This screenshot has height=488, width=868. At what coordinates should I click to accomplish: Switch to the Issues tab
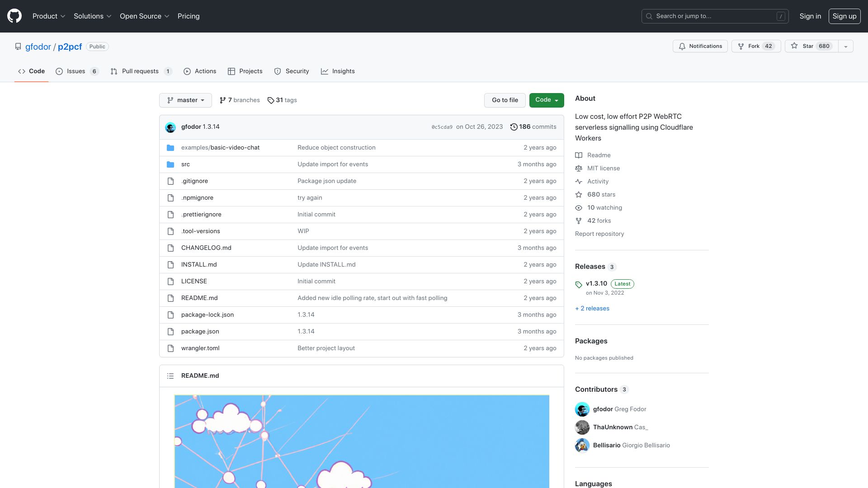pyautogui.click(x=77, y=71)
